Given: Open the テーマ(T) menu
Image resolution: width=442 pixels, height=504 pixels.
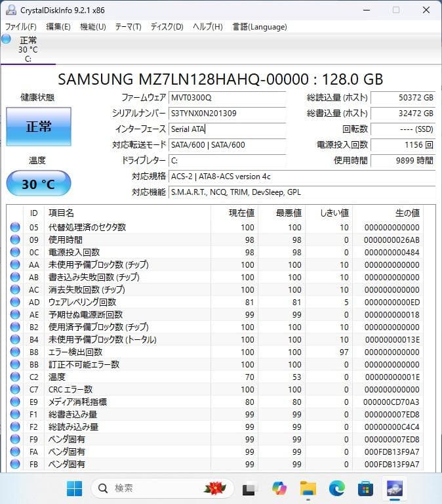Looking at the screenshot, I should click(128, 27).
